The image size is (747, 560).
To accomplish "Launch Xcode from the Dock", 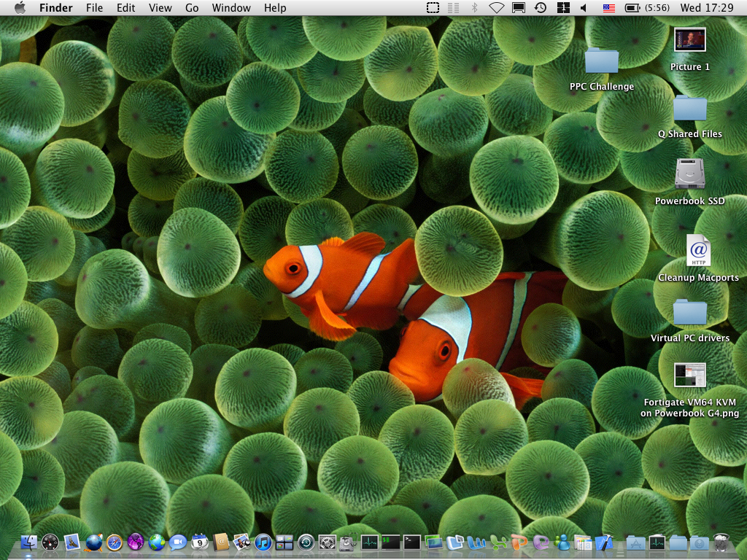I will [x=604, y=542].
